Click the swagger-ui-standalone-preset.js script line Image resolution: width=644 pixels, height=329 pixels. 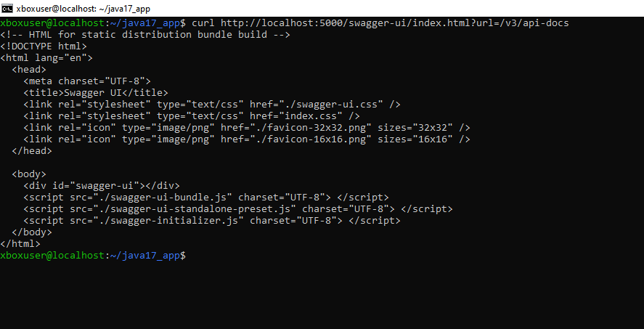click(x=238, y=209)
